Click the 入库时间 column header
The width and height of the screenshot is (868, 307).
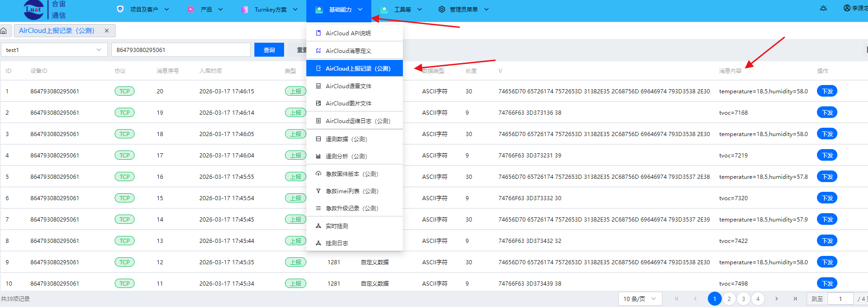pyautogui.click(x=210, y=71)
